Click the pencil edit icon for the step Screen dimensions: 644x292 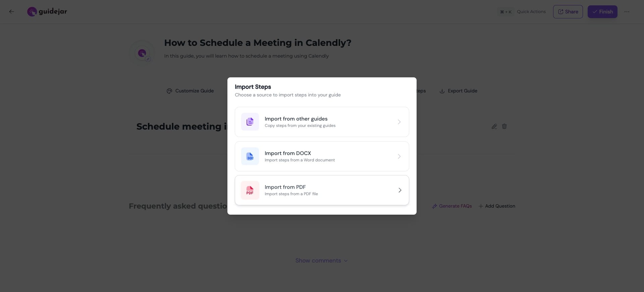[x=494, y=127]
